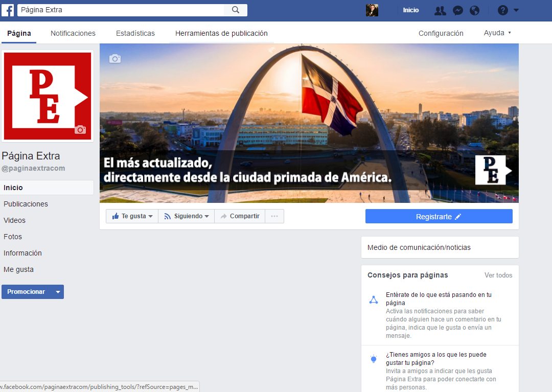Click the Página Extra profile logo image
This screenshot has height=392, width=552.
point(48,96)
